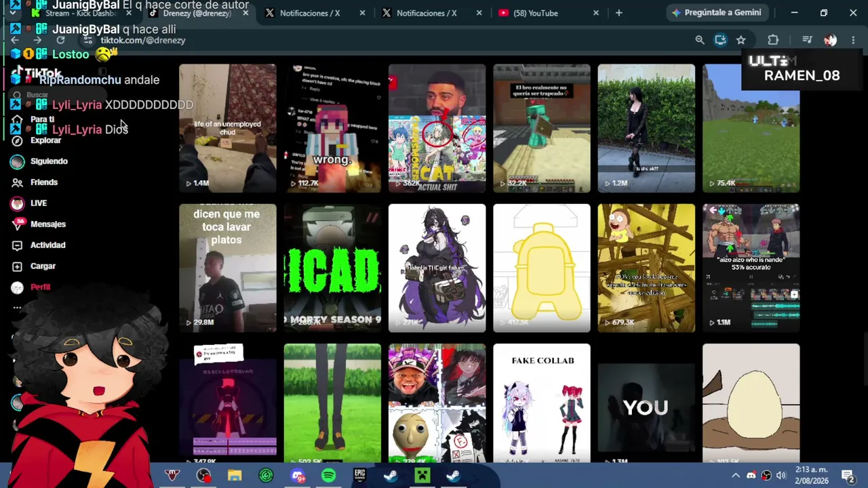Click the volume speaker icon in system tray

(x=781, y=475)
